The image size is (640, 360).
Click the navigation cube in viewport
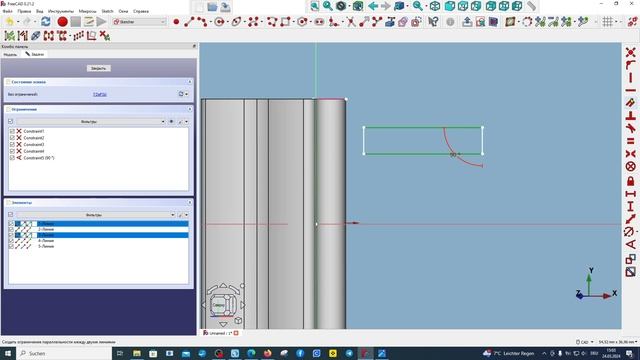[x=224, y=304]
